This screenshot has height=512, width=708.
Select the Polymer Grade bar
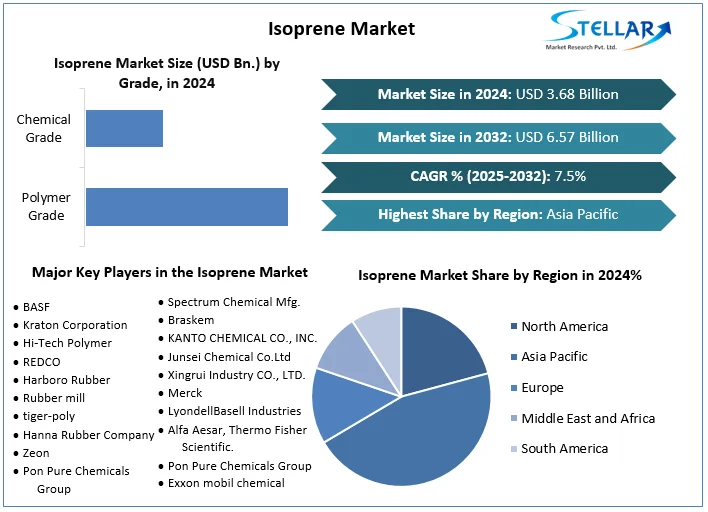186,207
